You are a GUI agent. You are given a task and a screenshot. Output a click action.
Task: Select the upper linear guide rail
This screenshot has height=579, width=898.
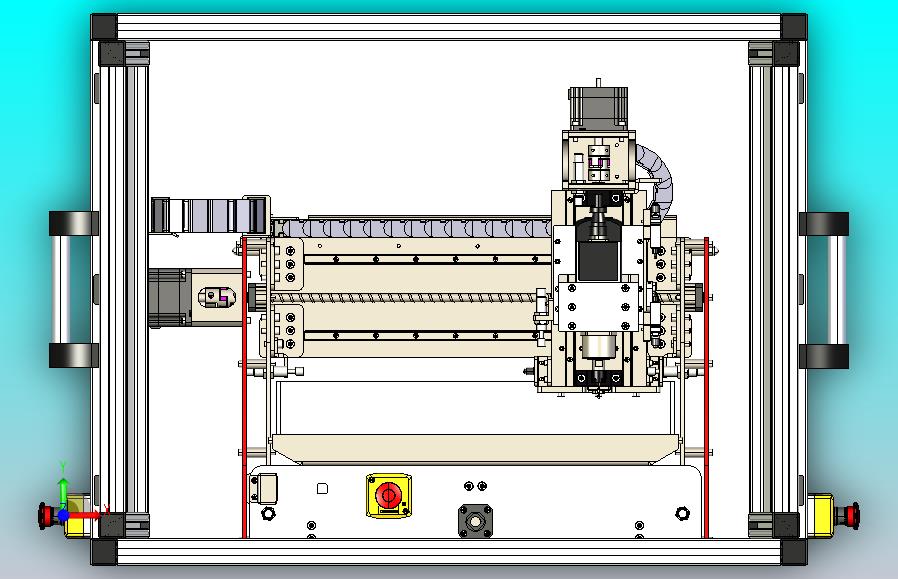pos(427,259)
